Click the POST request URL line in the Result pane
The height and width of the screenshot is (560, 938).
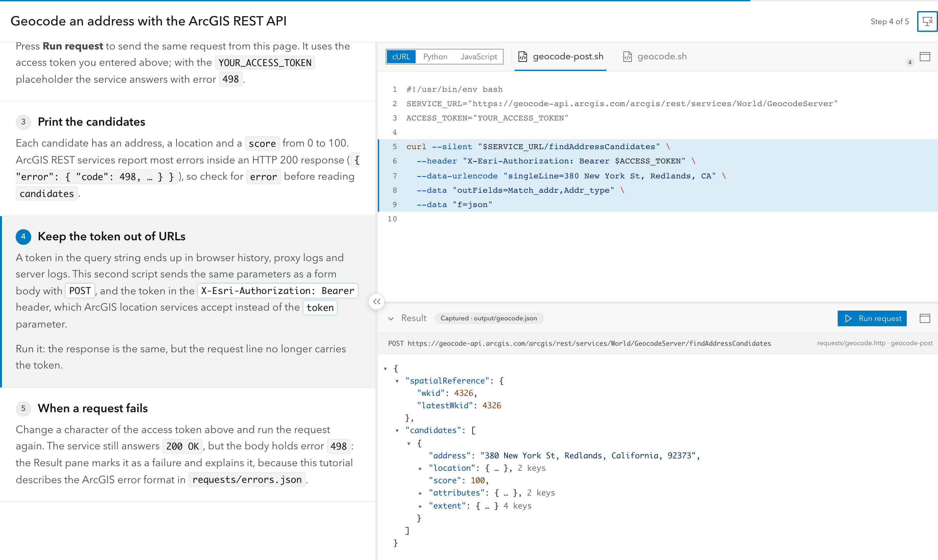579,343
